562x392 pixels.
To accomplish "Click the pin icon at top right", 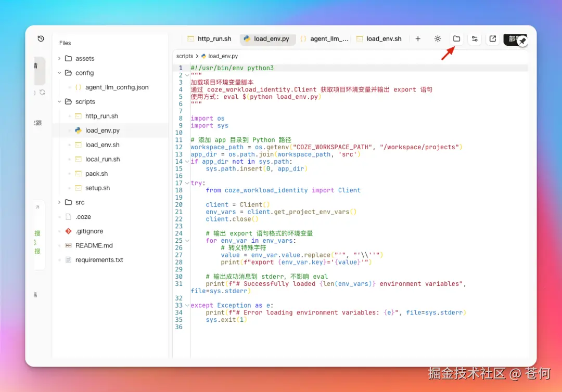I will [x=522, y=42].
